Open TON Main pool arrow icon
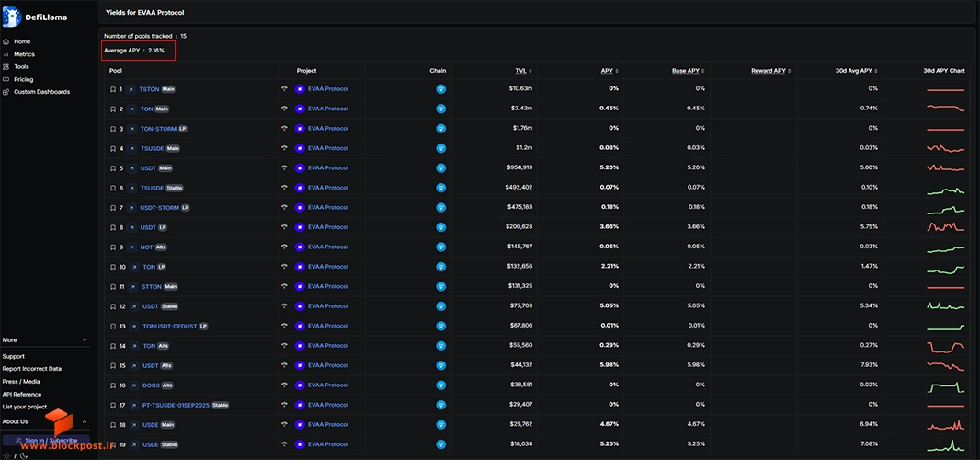980x460 pixels. (x=131, y=109)
